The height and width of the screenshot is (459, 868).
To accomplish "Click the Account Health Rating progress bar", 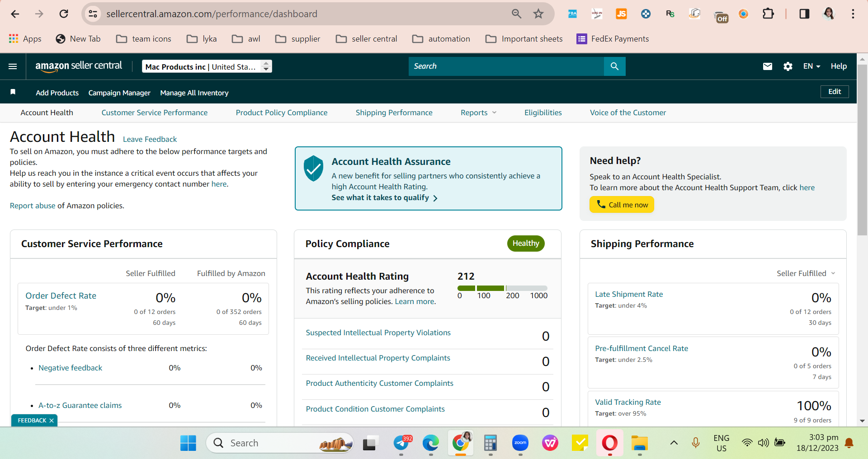I will click(502, 288).
